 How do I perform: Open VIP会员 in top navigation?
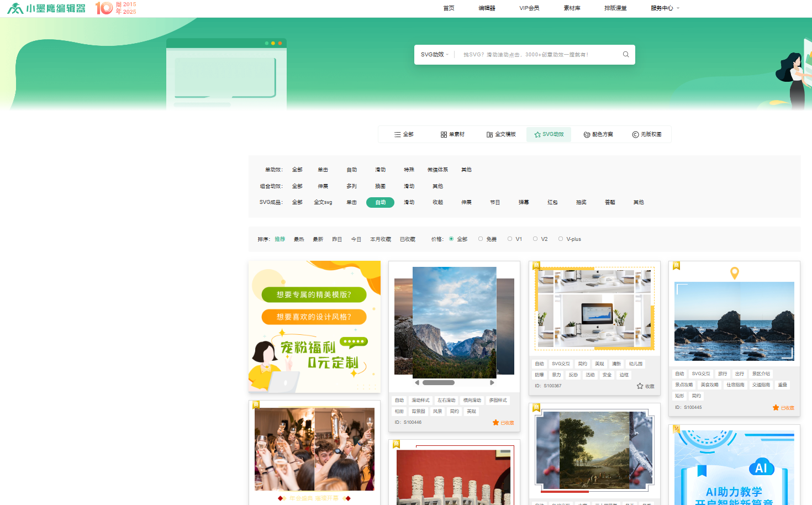pos(529,8)
